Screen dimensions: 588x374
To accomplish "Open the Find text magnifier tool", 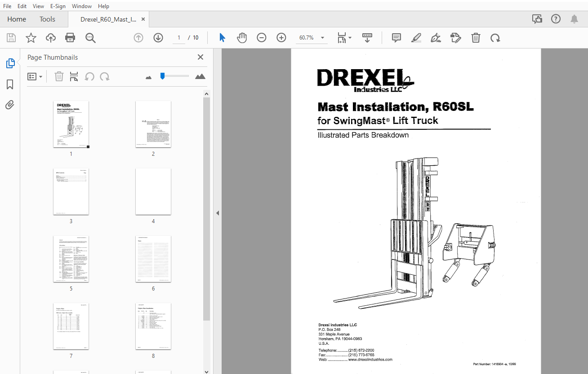I will [90, 38].
